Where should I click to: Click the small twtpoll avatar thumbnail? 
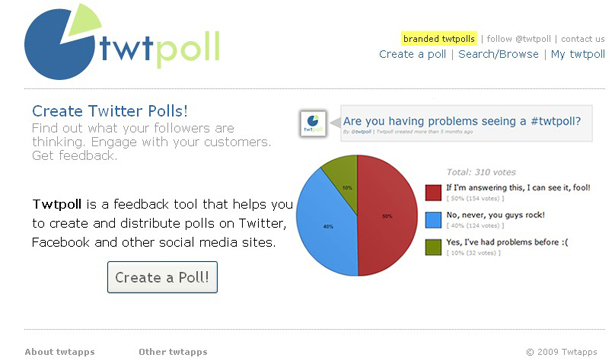(x=313, y=124)
